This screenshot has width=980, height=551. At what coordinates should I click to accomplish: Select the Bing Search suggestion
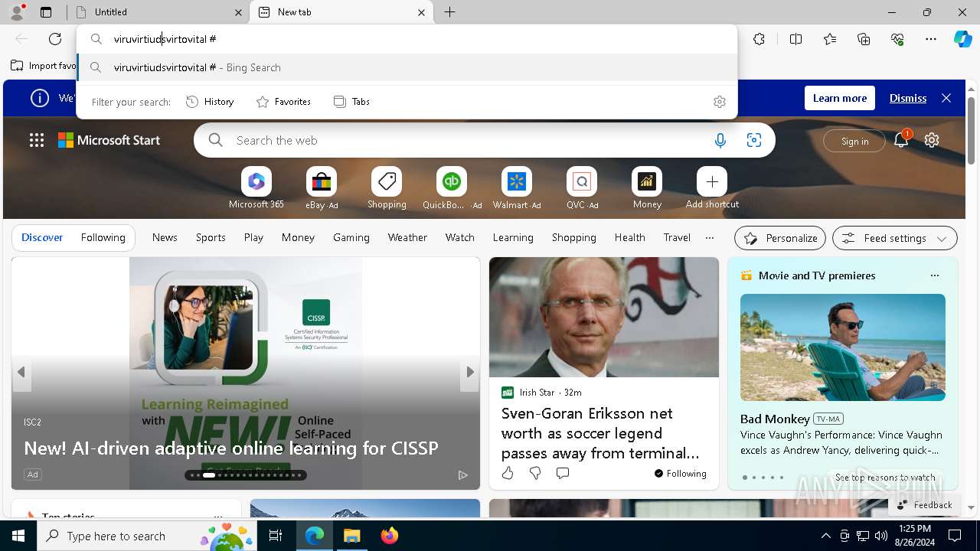[407, 67]
